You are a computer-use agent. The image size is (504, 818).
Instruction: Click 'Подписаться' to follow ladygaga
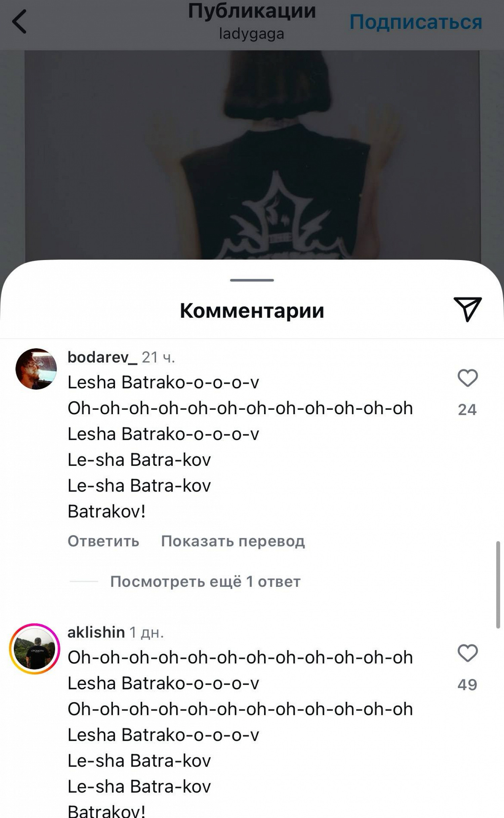click(416, 22)
